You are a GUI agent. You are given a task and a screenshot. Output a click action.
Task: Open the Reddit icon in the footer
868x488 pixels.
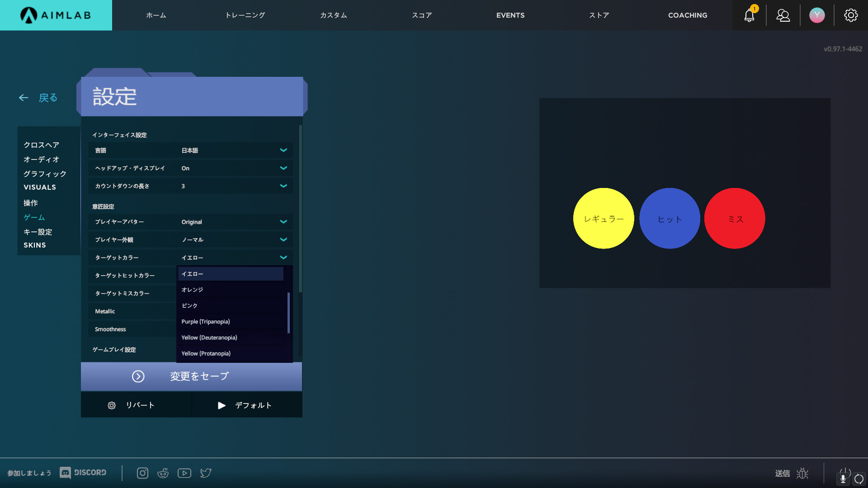[x=163, y=473]
